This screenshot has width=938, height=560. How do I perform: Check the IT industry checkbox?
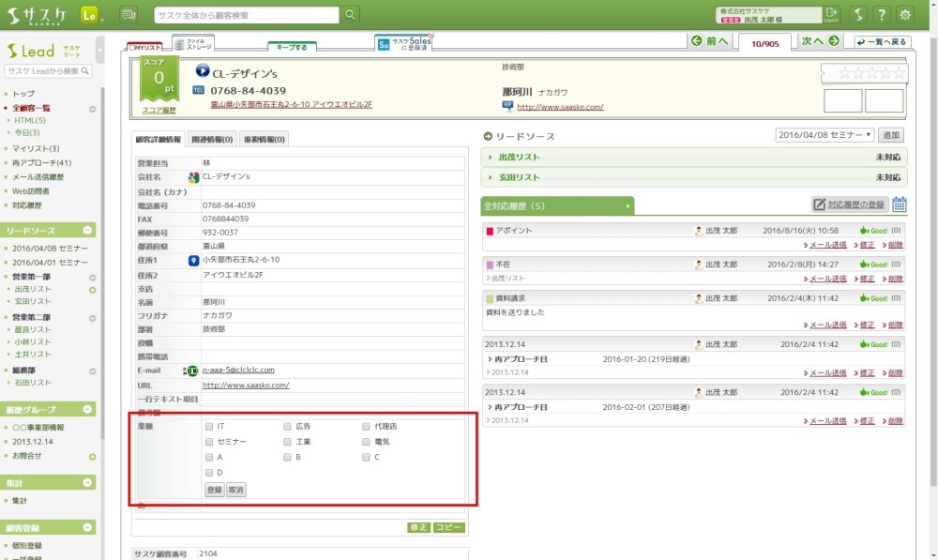click(x=209, y=427)
